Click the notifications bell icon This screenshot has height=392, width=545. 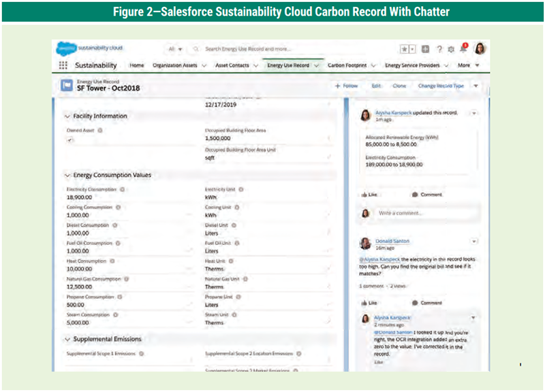click(463, 49)
